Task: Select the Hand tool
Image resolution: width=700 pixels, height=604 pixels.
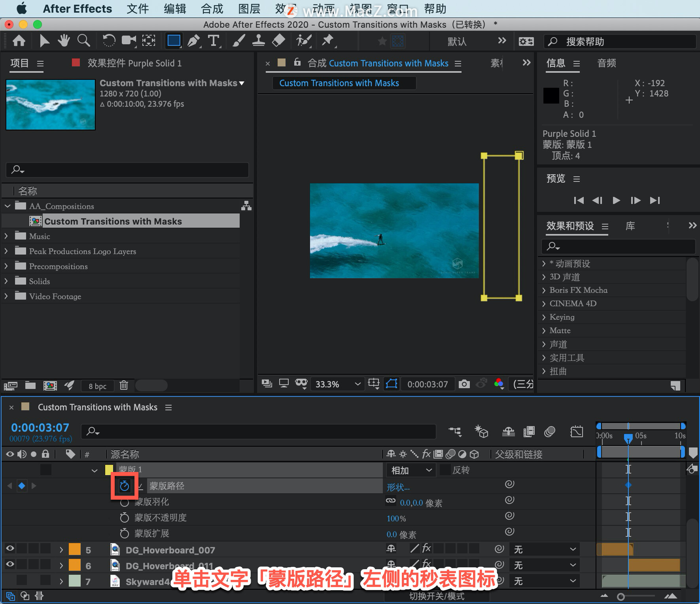Action: click(64, 40)
